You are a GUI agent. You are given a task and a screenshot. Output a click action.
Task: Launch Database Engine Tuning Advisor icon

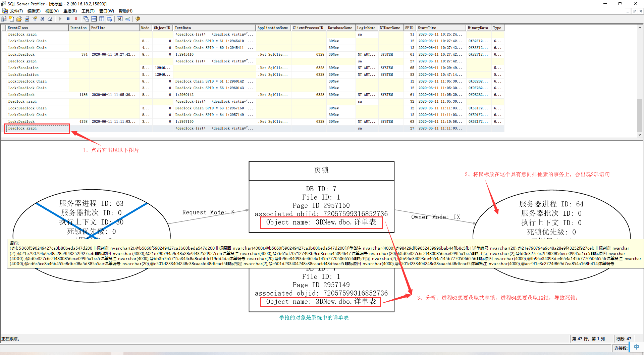coord(120,19)
